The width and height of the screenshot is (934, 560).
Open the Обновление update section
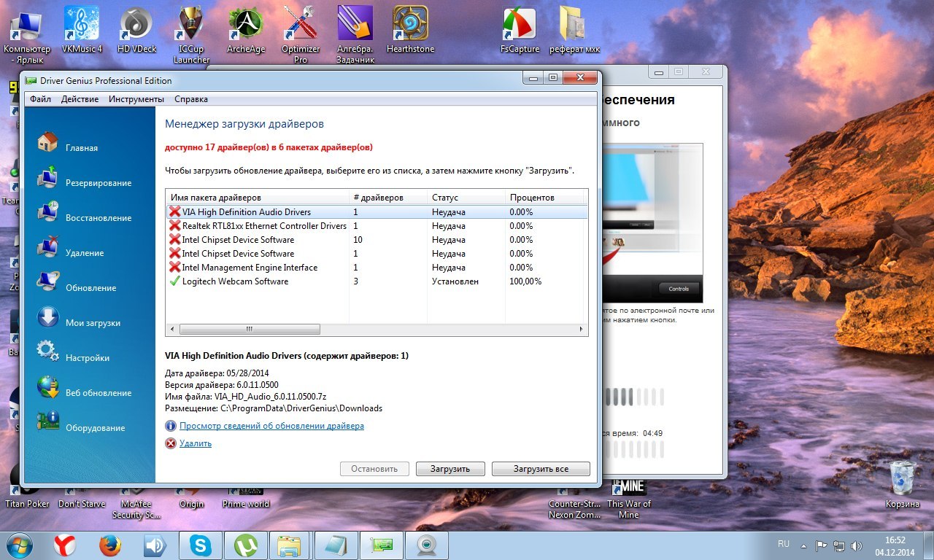click(47, 282)
